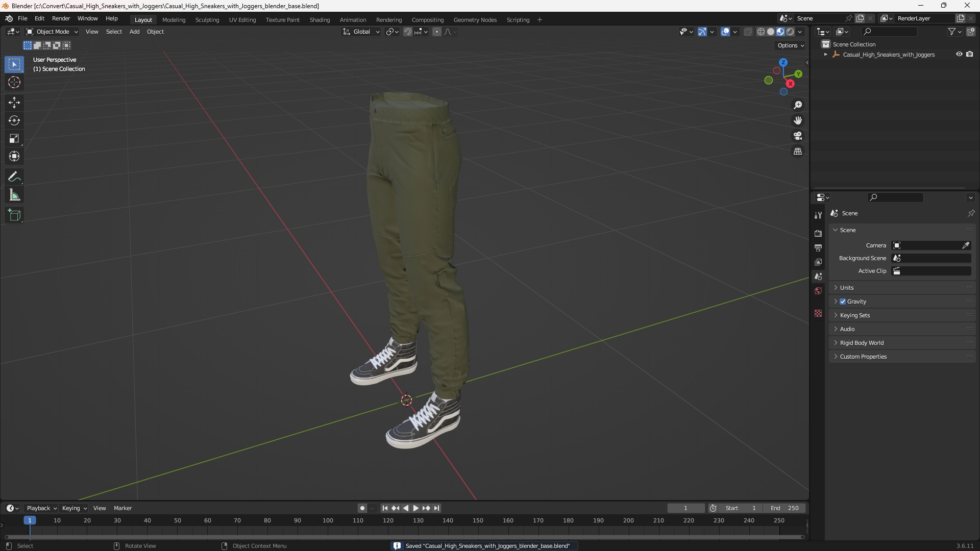Expand the Rigid Body World panel
Viewport: 980px width, 551px height.
(902, 343)
